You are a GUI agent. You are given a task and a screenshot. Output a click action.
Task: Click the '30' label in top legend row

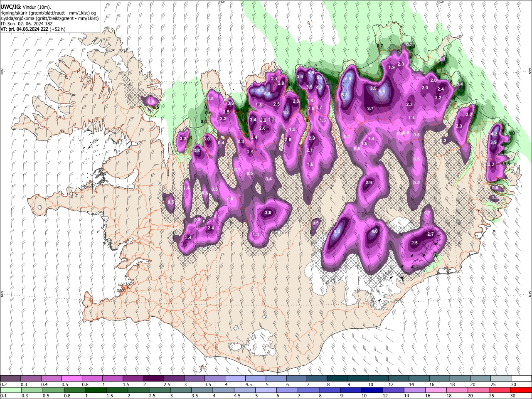[513, 384]
